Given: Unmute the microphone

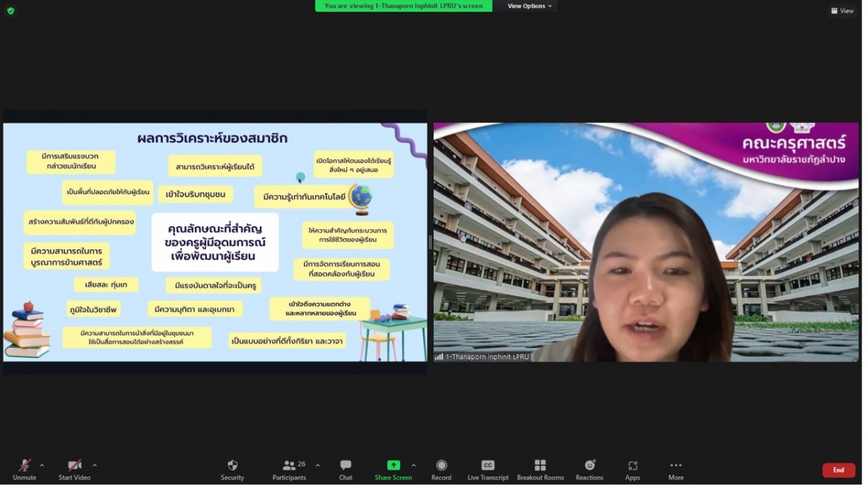Looking at the screenshot, I should tap(24, 466).
